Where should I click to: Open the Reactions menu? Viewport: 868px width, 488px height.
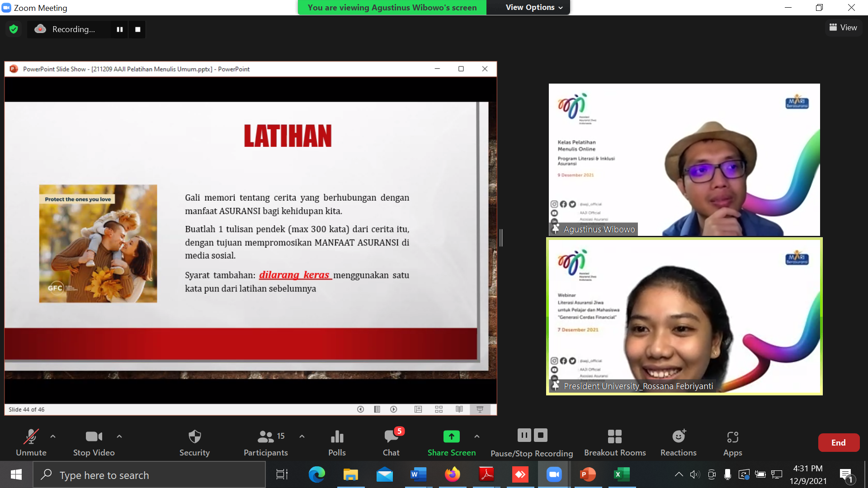678,443
